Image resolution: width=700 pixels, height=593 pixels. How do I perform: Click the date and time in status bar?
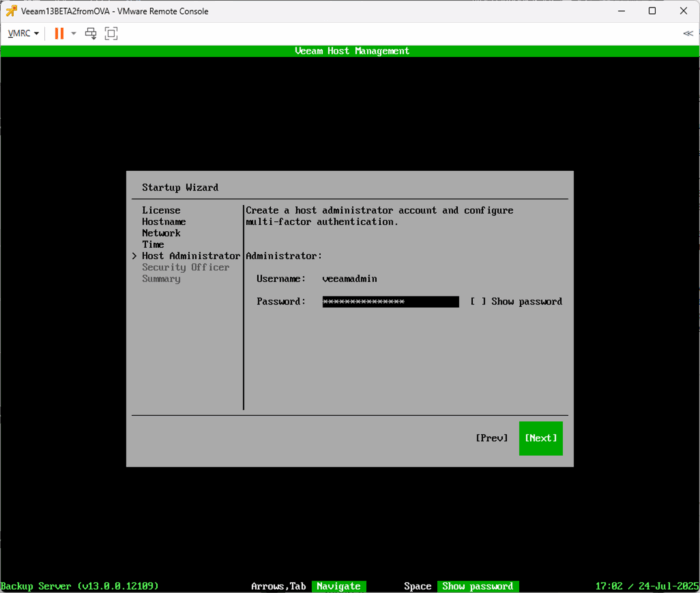[647, 586]
